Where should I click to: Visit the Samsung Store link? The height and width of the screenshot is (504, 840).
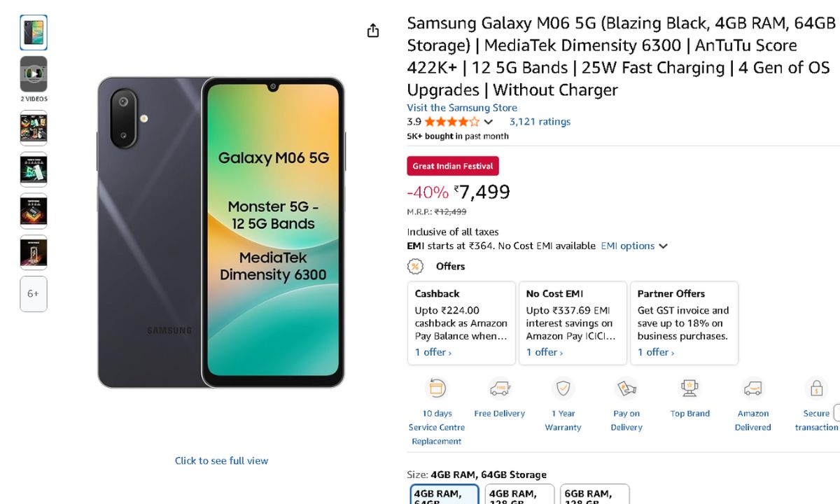462,108
